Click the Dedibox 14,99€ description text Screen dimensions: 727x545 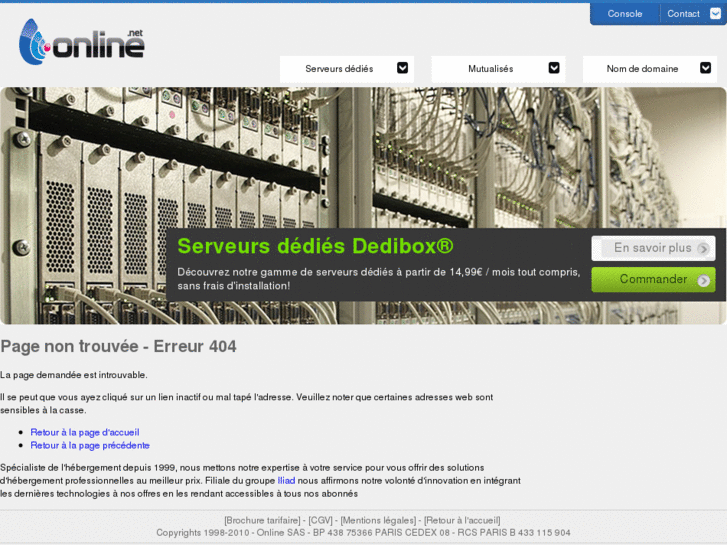(378, 279)
